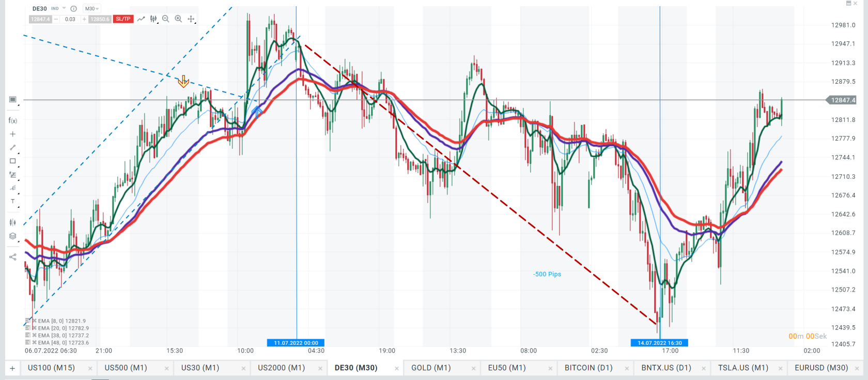Image resolution: width=868 pixels, height=380 pixels.
Task: Click the volume field showing 0.03
Action: [x=70, y=19]
